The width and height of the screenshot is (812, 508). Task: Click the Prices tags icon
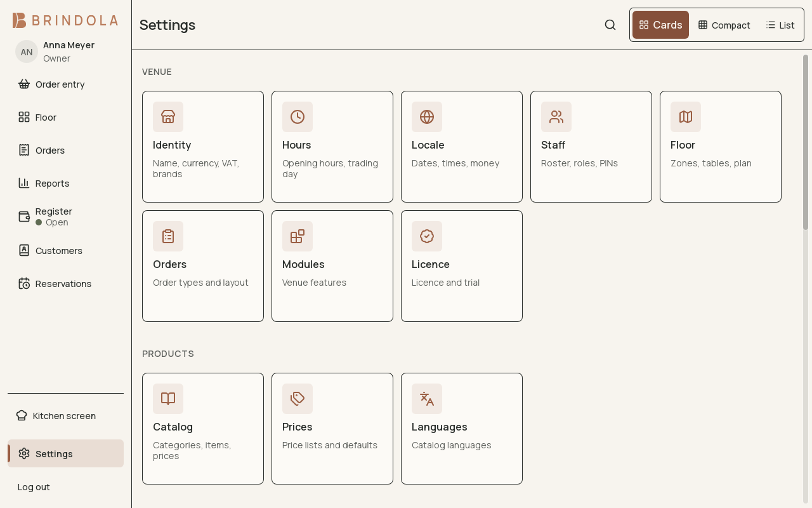point(298,399)
